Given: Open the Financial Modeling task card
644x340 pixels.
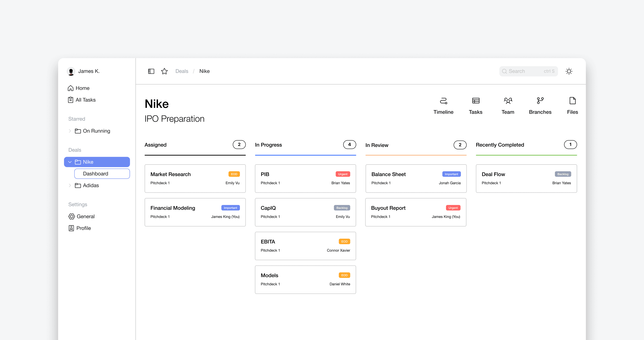Looking at the screenshot, I should pyautogui.click(x=195, y=212).
